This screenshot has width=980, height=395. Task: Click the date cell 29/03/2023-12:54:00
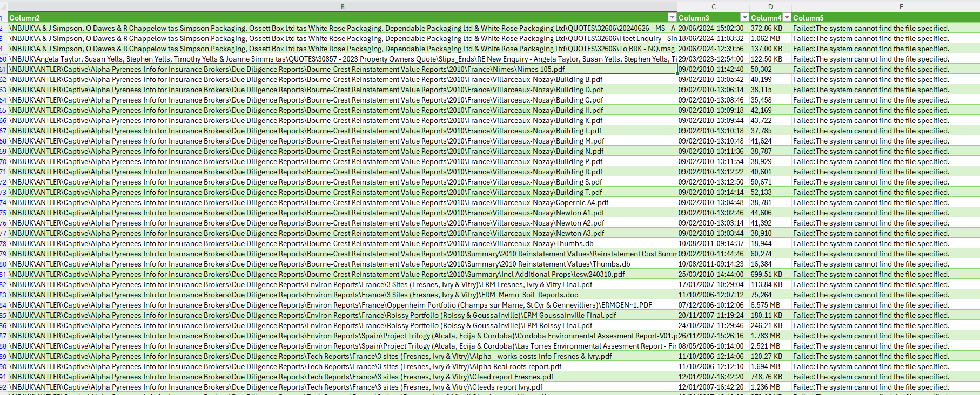(x=714, y=59)
